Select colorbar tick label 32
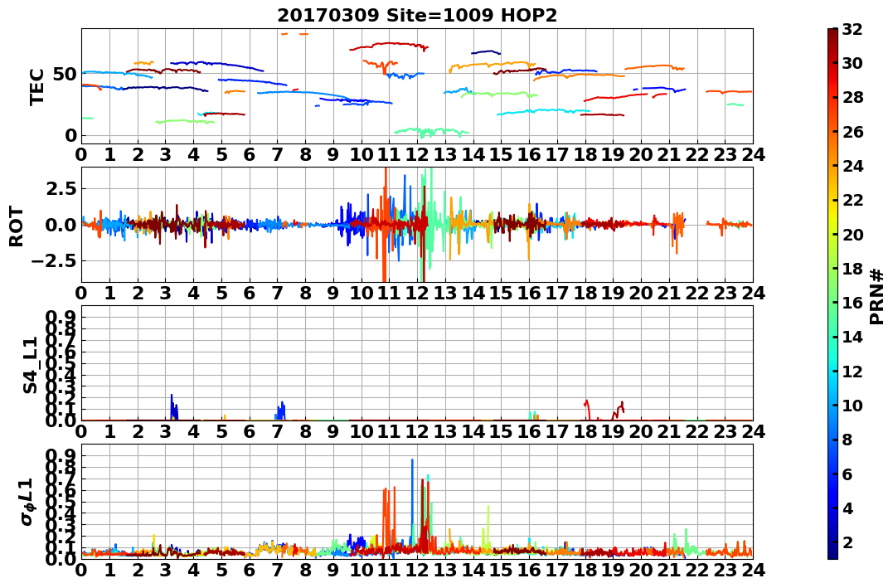Screen dimensions: 893x588 coord(852,29)
